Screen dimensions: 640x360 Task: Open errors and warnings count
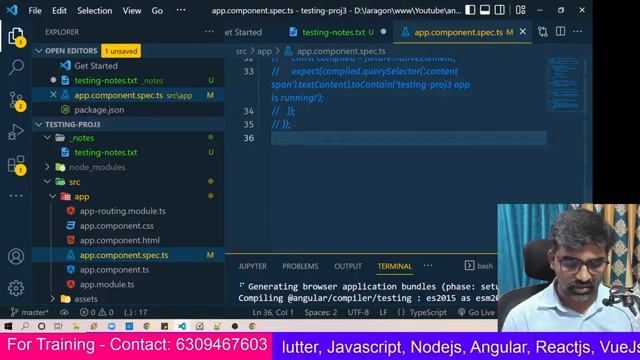click(97, 313)
